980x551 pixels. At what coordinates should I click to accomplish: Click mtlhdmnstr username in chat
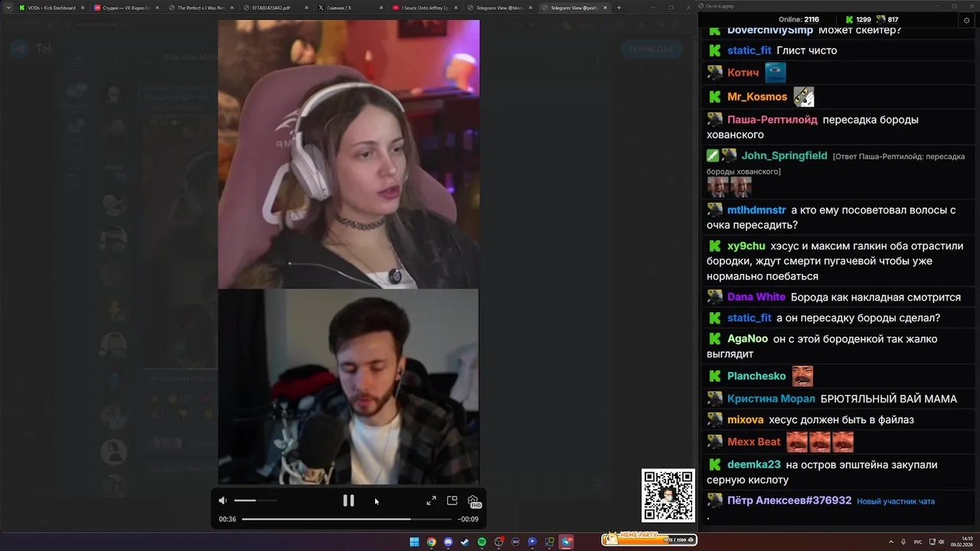[756, 210]
